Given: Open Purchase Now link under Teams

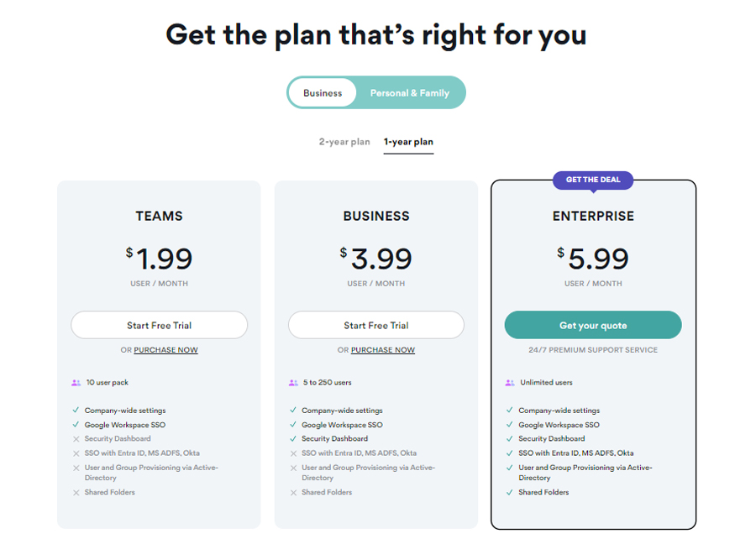Looking at the screenshot, I should [166, 350].
